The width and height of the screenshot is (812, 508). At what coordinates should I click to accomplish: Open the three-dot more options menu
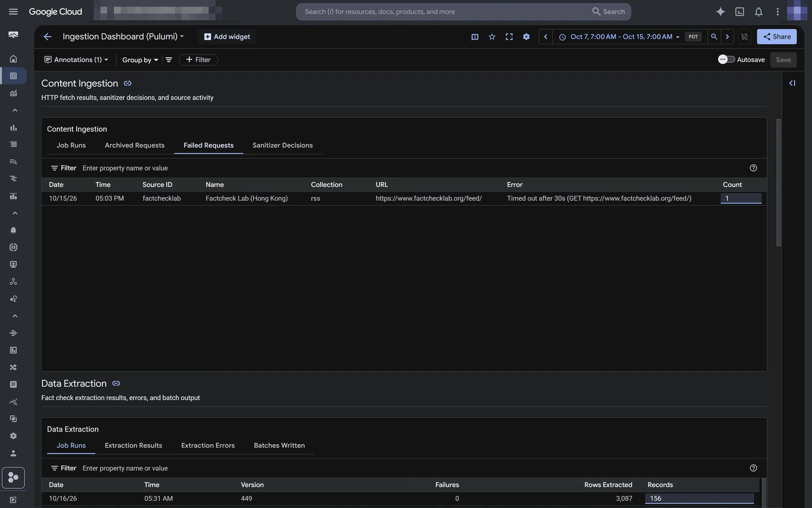[x=777, y=12]
